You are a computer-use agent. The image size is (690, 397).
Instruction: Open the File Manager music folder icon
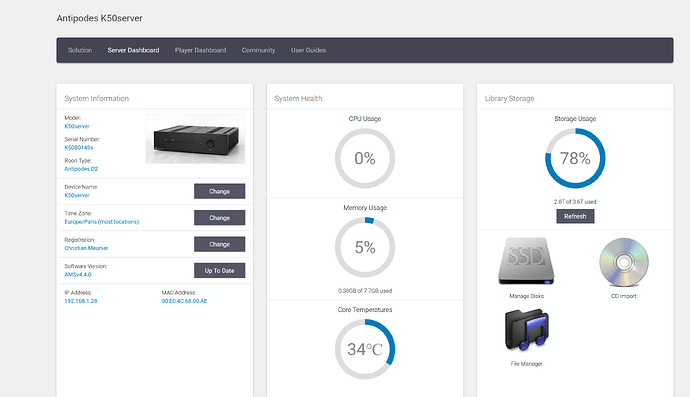pyautogui.click(x=526, y=330)
